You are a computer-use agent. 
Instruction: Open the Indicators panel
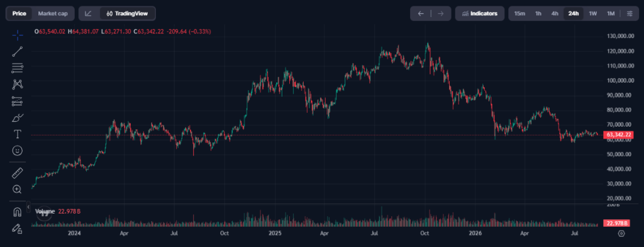click(x=480, y=14)
